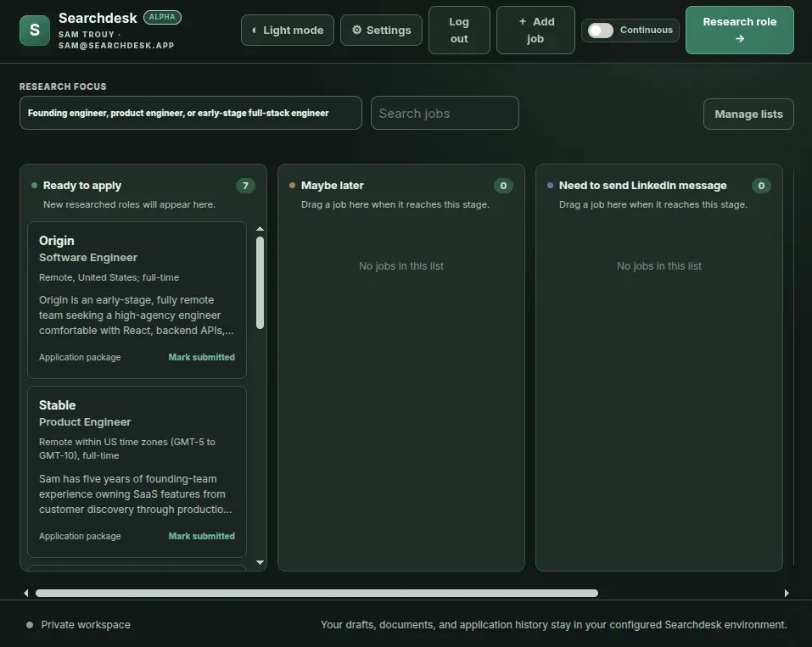Click Need to send LinkedIn message heading
The height and width of the screenshot is (647, 812).
[642, 186]
